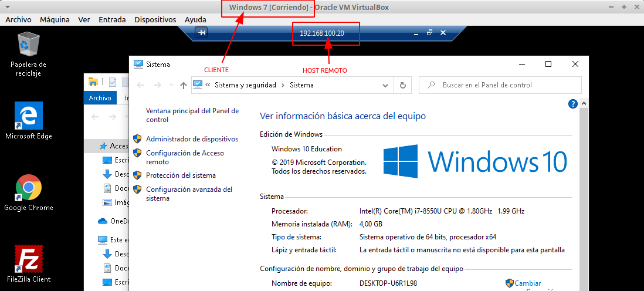Open Google Chrome desktop shortcut
644x291 pixels.
pos(28,192)
